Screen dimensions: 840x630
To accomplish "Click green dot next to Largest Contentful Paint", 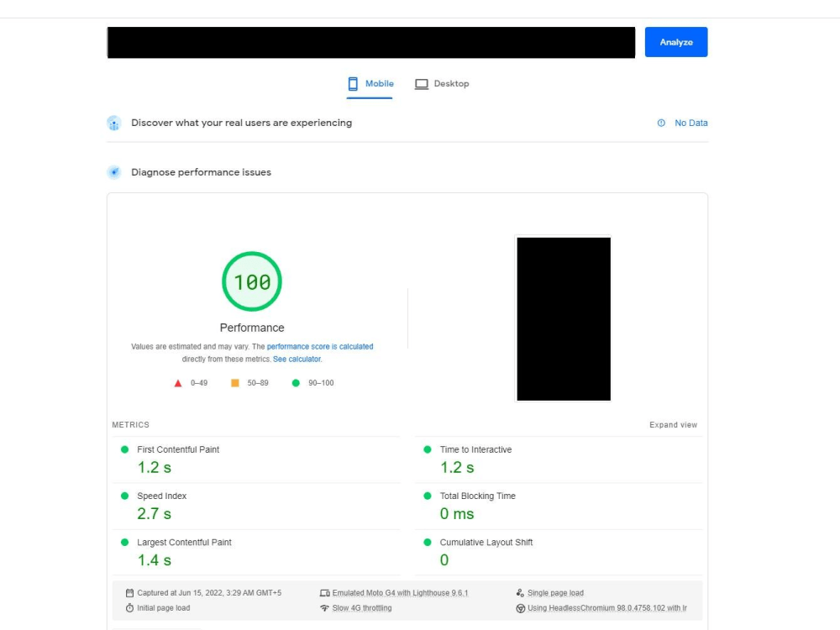I will click(x=125, y=542).
